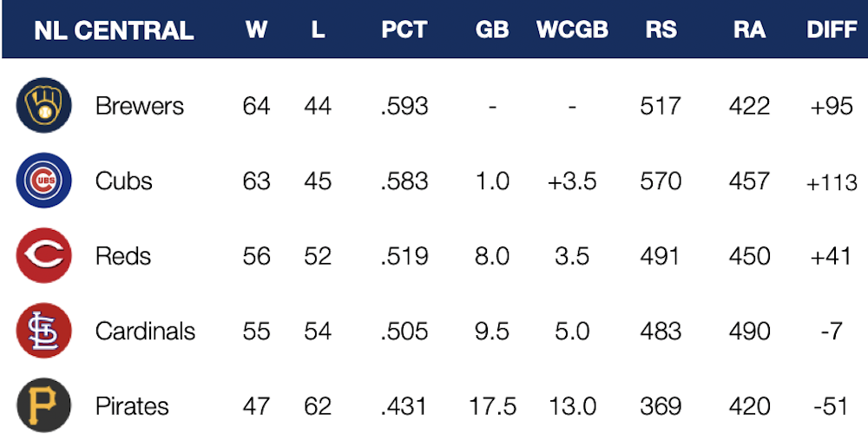Click the Cardinals team logo

[x=41, y=332]
